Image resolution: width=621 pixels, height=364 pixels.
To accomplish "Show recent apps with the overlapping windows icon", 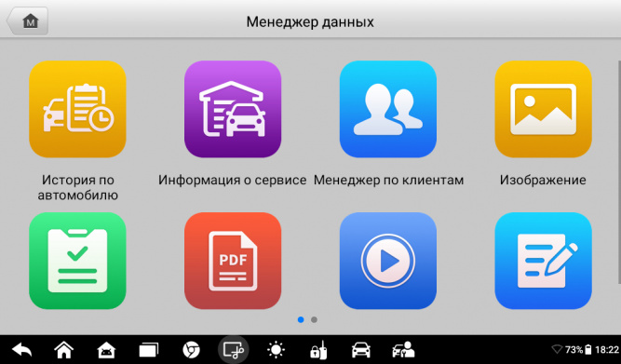I will point(149,350).
